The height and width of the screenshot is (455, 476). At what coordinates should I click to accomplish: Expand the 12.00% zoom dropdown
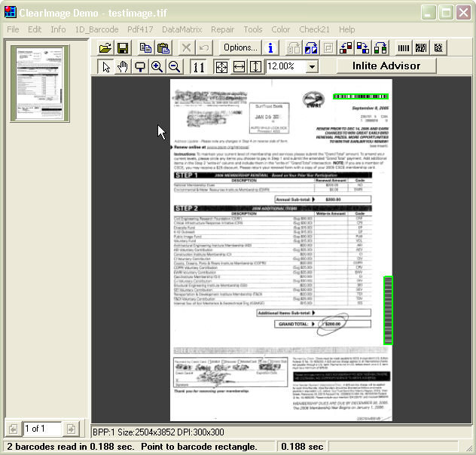(x=312, y=66)
